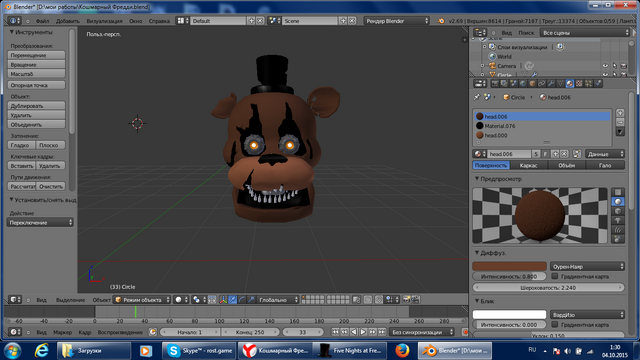Click the OpenGL render animation clapper icon
This screenshot has height=360, width=640.
tap(416, 300)
